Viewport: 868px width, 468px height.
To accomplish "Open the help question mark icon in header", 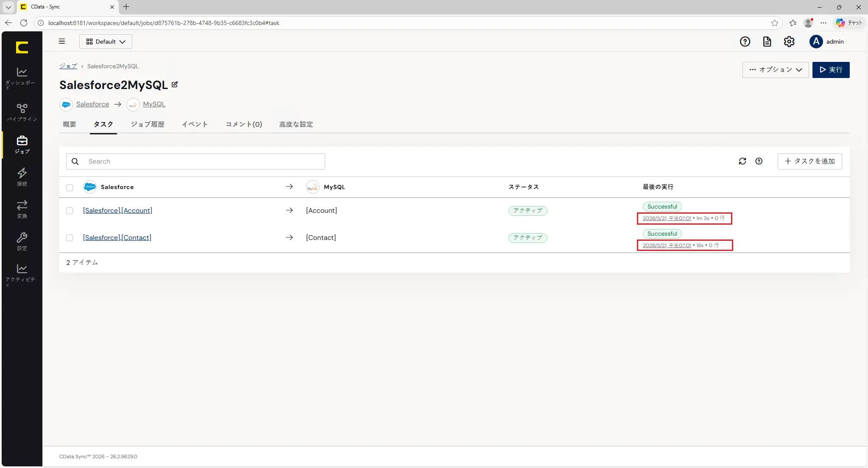I will [x=745, y=42].
